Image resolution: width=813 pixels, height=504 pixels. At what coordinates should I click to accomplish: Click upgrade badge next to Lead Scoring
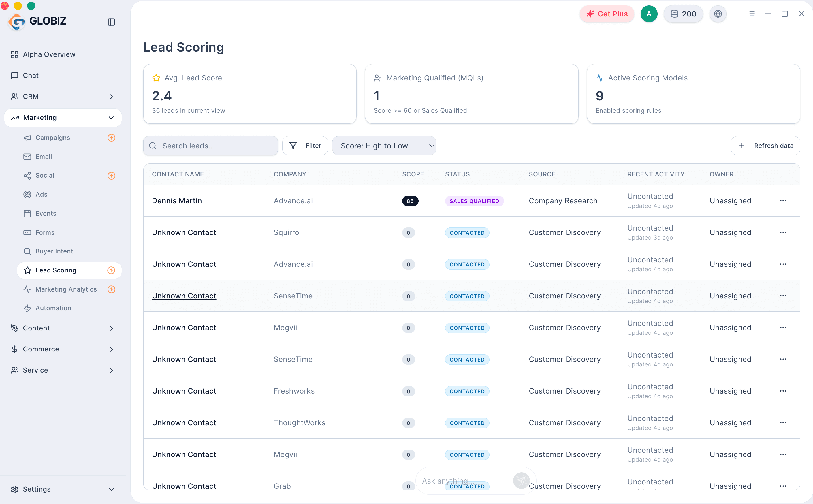point(111,270)
